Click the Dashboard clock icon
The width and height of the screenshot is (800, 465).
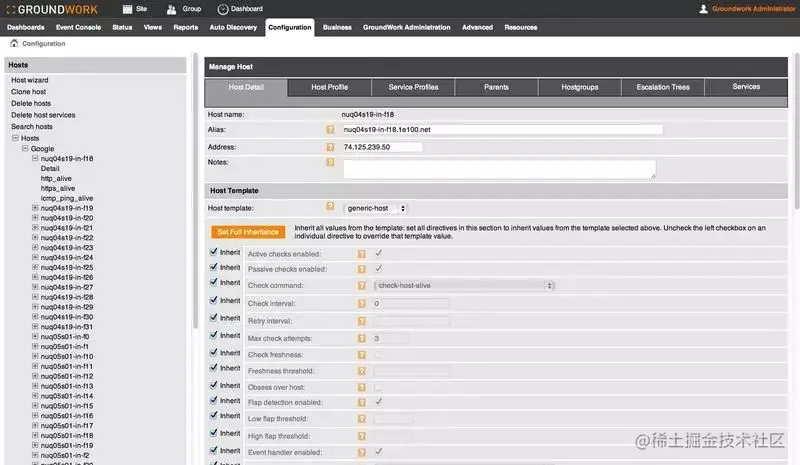click(223, 9)
